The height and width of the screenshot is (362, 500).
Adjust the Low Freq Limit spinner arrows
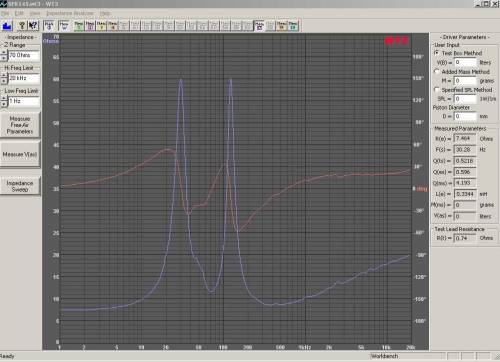pyautogui.click(x=4, y=101)
